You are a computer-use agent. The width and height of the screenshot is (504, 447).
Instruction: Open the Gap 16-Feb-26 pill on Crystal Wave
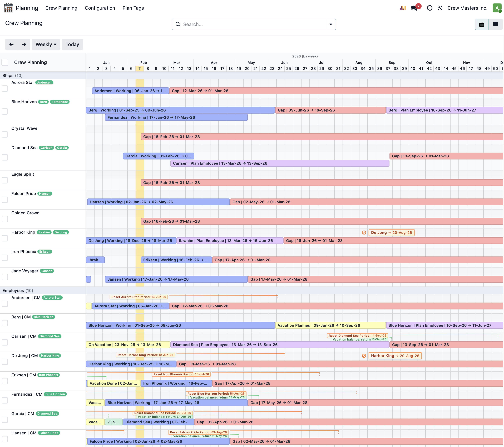[x=322, y=137]
